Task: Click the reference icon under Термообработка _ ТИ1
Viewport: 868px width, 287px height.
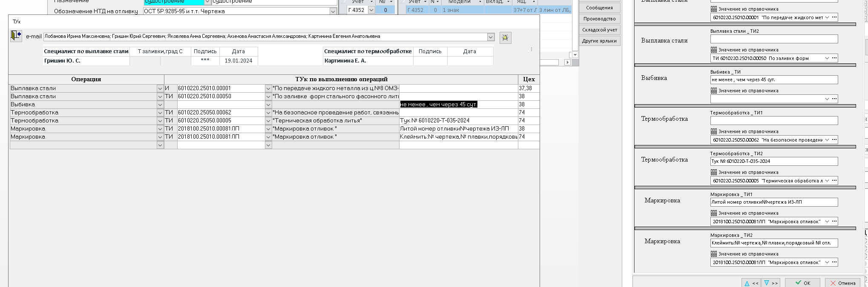Action: (714, 131)
